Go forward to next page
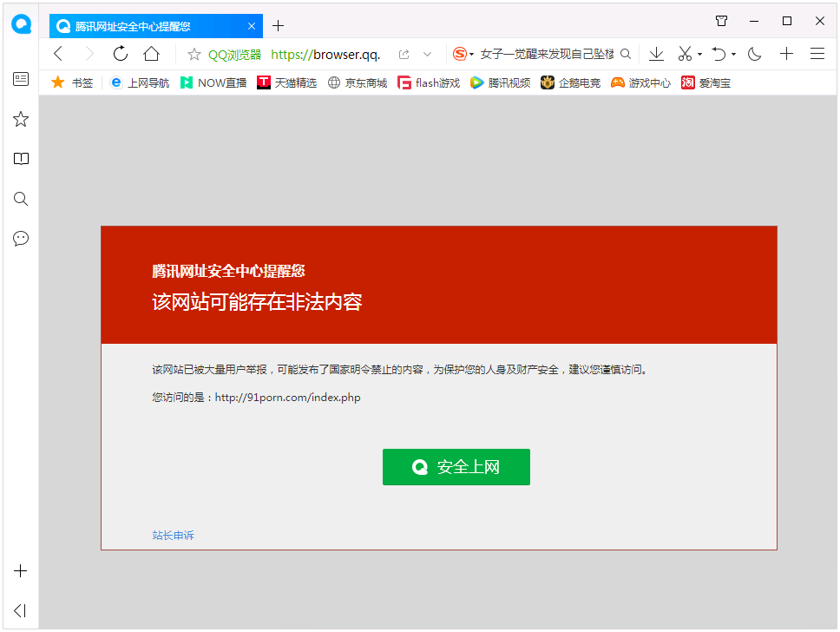This screenshot has height=632, width=840. (89, 54)
